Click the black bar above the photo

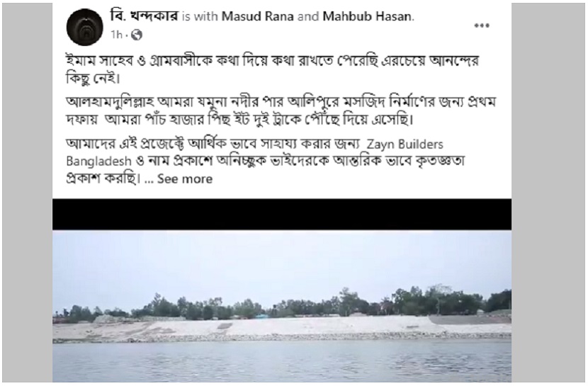pos(282,215)
